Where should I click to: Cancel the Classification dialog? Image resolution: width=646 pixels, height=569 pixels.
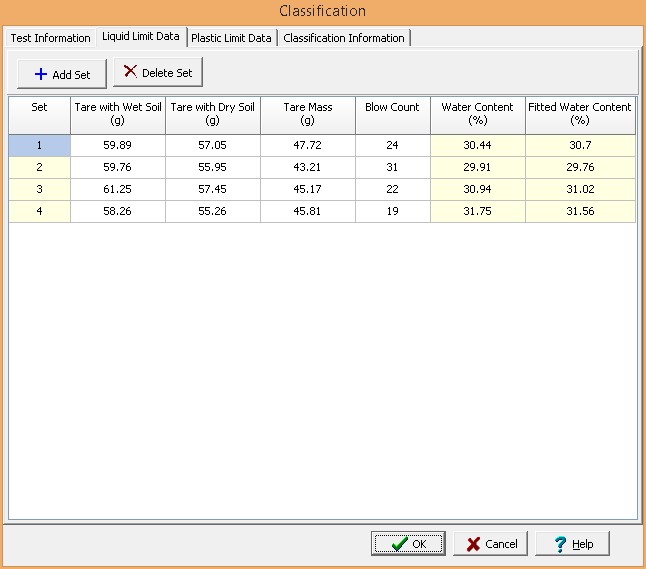490,544
